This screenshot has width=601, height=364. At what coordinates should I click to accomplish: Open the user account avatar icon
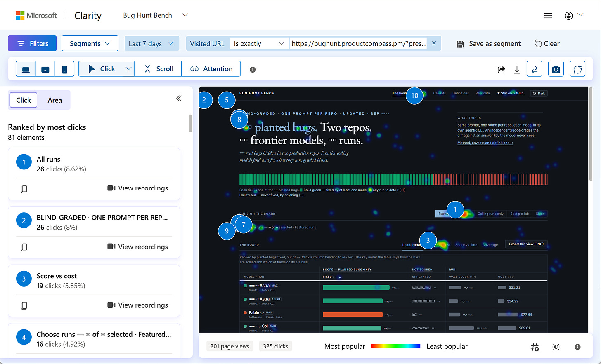pyautogui.click(x=569, y=16)
